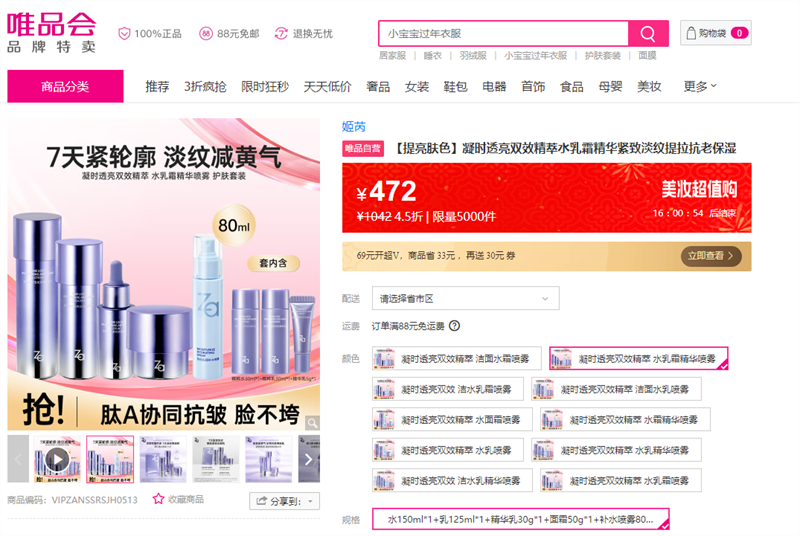Image resolution: width=800 pixels, height=536 pixels.
Task: Click the star 收藏商品 icon
Action: [158, 499]
